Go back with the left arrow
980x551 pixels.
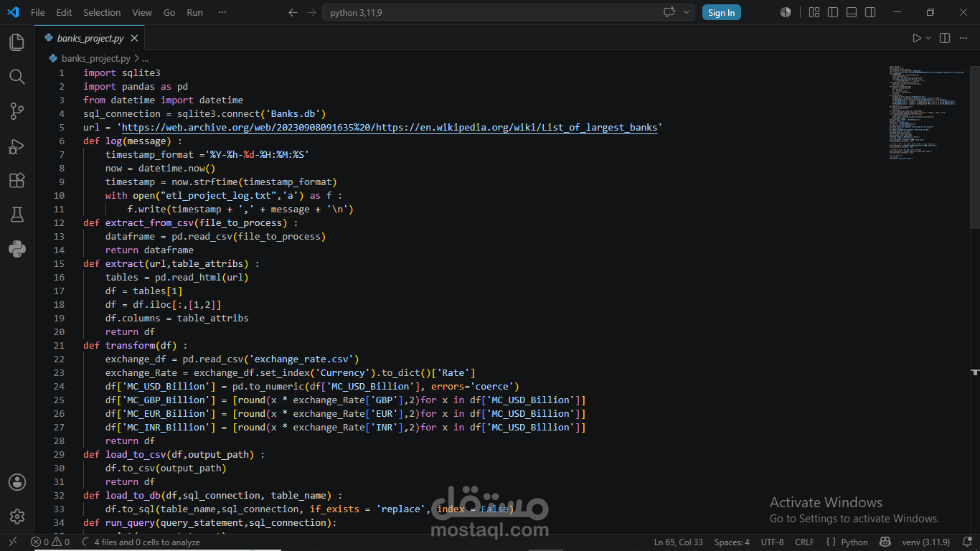[x=292, y=12]
